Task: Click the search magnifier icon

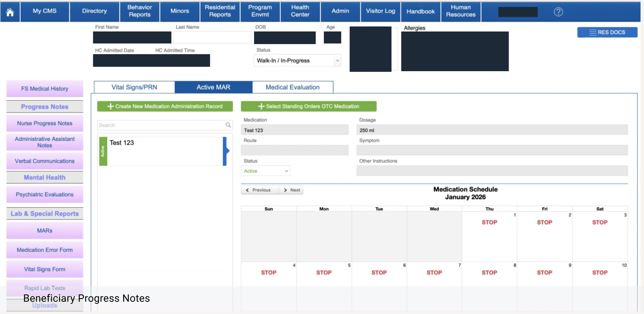Action: 228,125
